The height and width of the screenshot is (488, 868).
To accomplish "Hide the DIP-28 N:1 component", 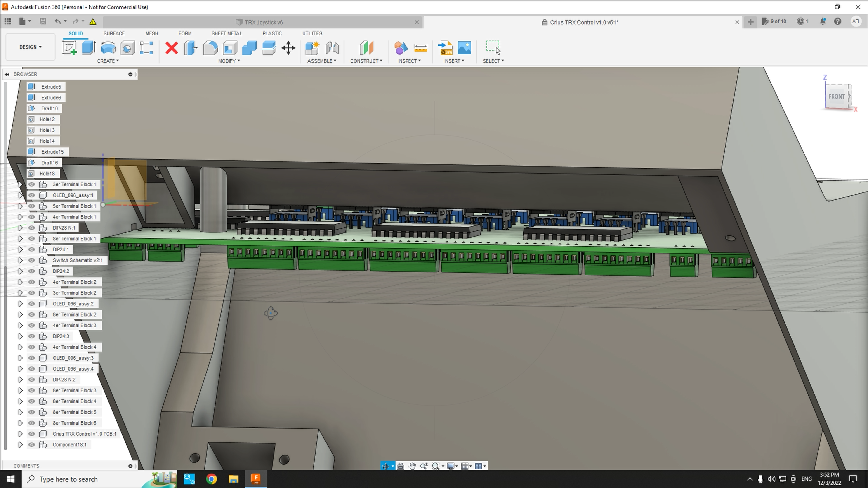I will coord(32,228).
